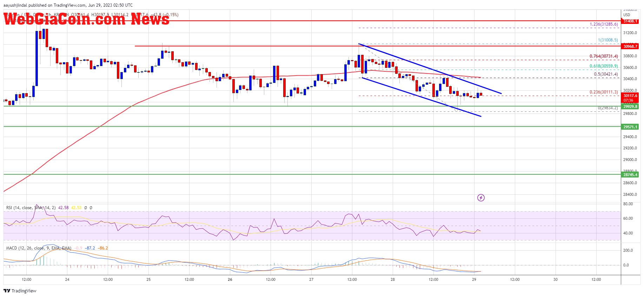
Task: Open the MACD (12, 26, close, 9, EMA, EMA) legend
Action: coord(39,248)
